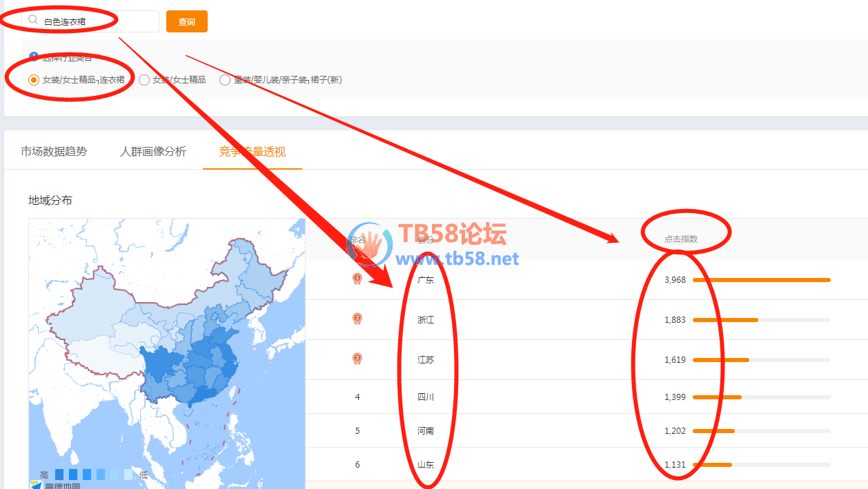Image resolution: width=868 pixels, height=489 pixels.
Task: Click the blue info icon beside 选择行业类目
Action: [33, 57]
